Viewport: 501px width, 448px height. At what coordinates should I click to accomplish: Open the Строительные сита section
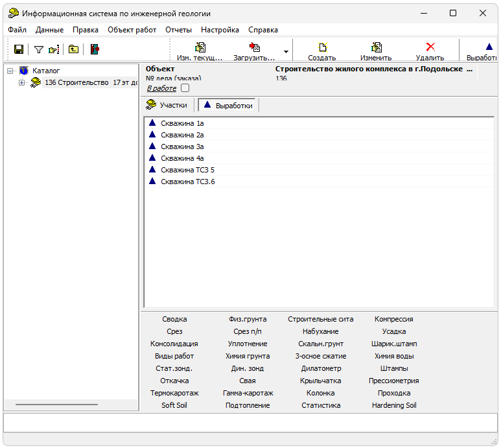(x=321, y=319)
